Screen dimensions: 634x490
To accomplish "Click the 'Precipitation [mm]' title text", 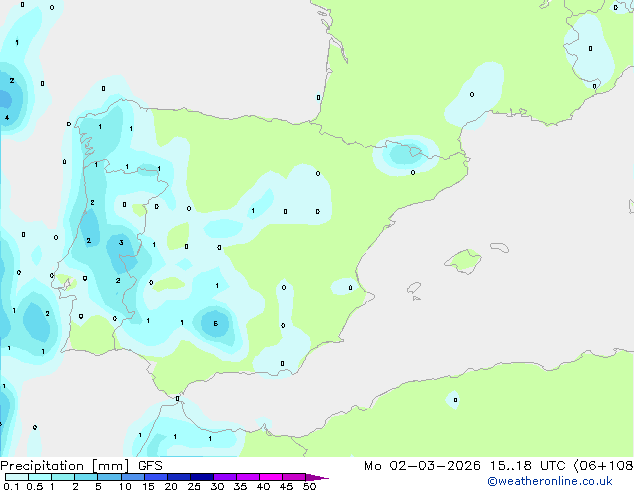I will click(65, 466).
